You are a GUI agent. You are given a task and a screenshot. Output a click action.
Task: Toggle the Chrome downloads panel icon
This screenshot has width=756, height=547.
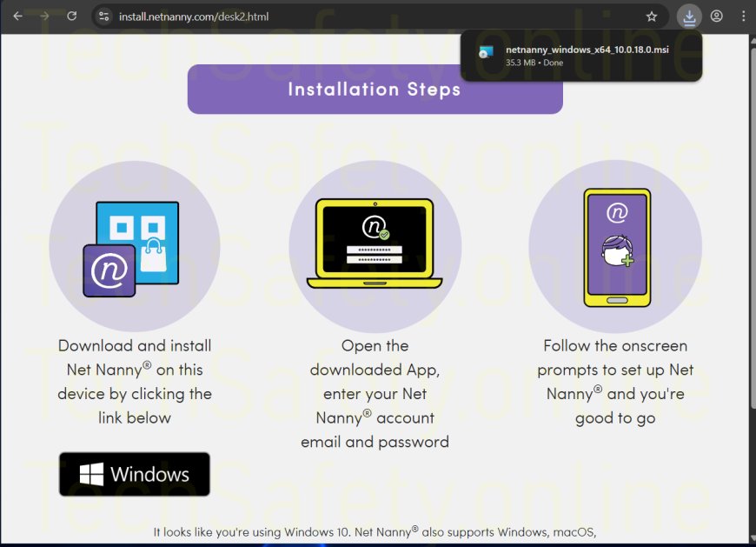688,17
